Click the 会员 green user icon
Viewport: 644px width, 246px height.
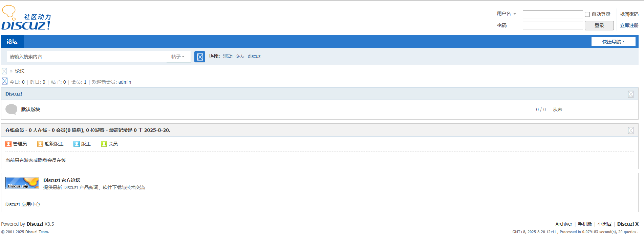pyautogui.click(x=104, y=144)
